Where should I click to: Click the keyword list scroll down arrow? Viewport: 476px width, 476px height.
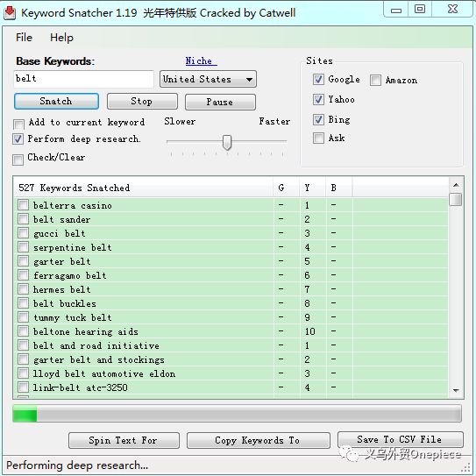[456, 390]
